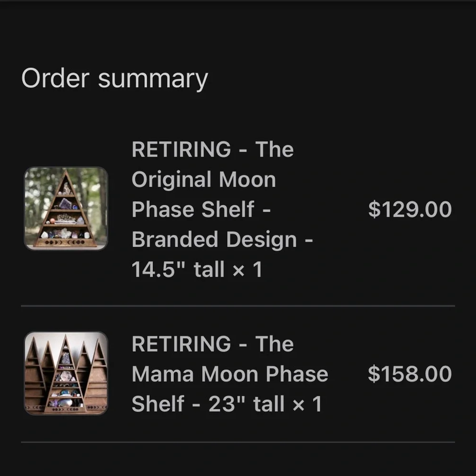Viewport: 476px width, 476px height.
Task: Click the Order summary heading
Action: click(115, 79)
